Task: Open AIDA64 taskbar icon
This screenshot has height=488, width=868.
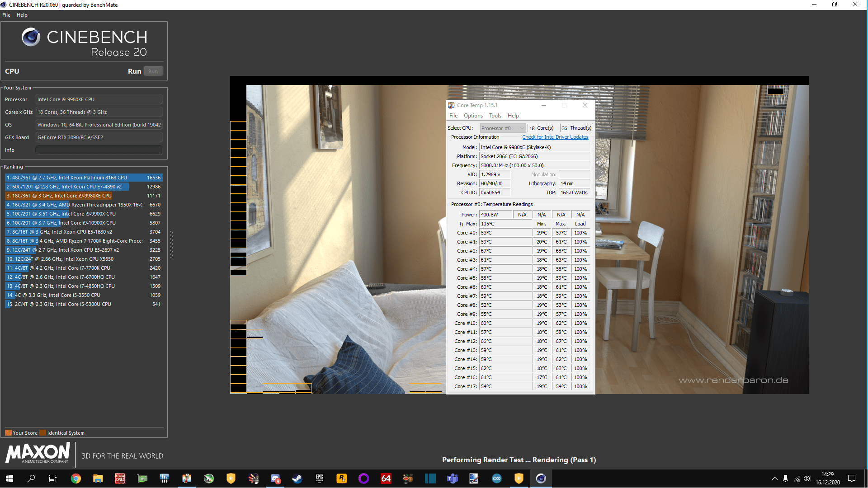Action: 386,479
